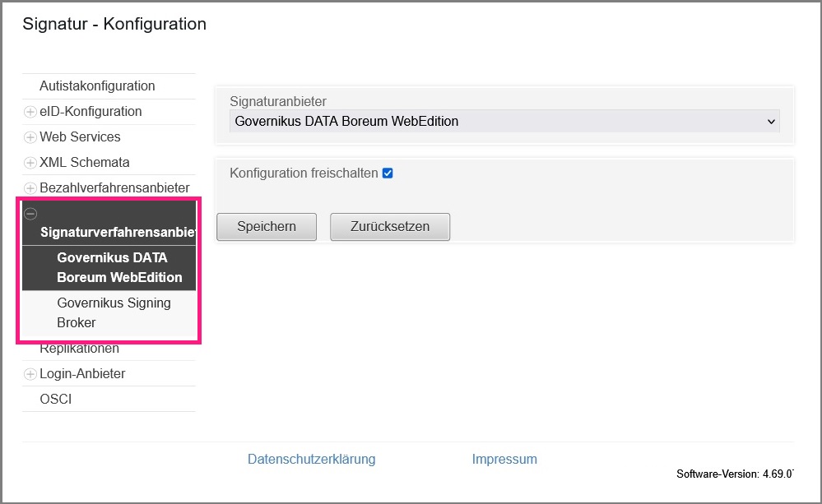822x504 pixels.
Task: Click the 'Signaturanbieter' field label
Action: pos(278,102)
